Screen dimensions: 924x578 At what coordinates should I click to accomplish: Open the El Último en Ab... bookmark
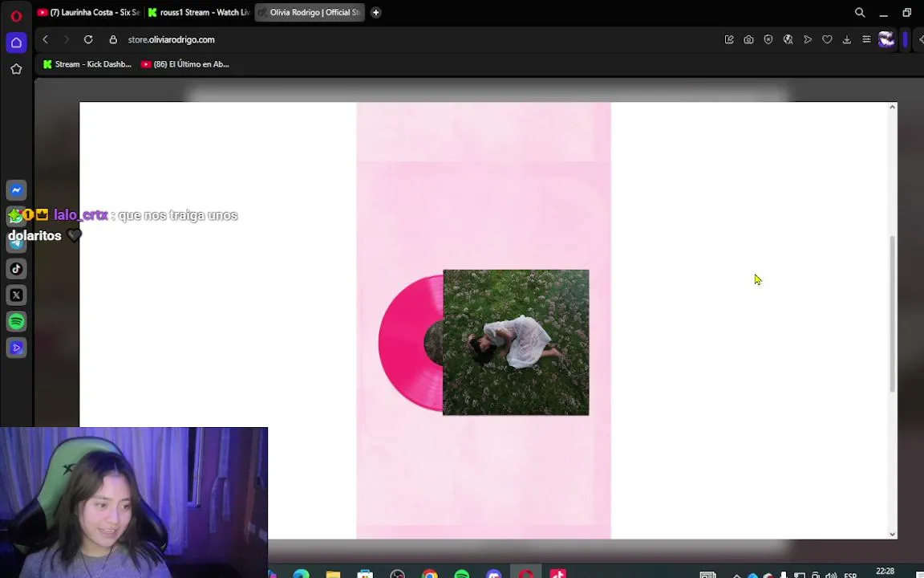tap(185, 64)
